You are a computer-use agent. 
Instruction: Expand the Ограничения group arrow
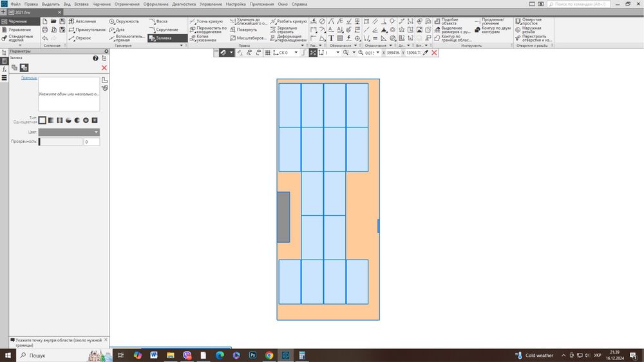pyautogui.click(x=391, y=46)
